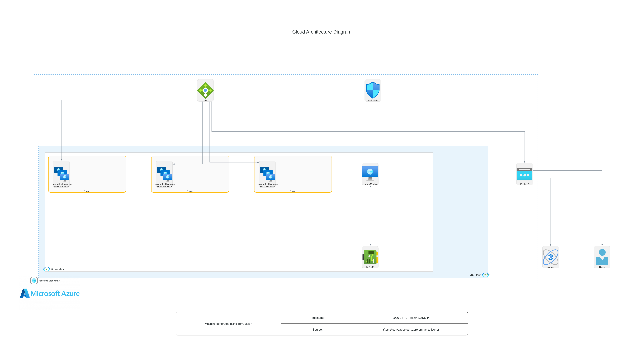Select the Internet globe icon
Screen dimensions: 644x353
pos(550,257)
